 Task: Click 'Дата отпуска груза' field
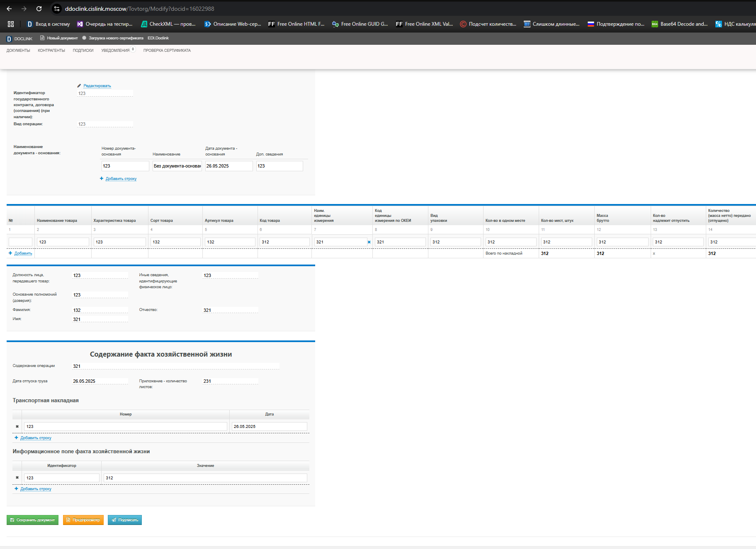pos(100,381)
